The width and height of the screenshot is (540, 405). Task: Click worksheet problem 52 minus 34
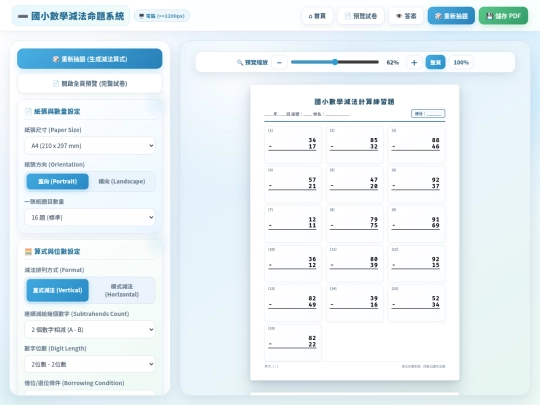click(416, 303)
